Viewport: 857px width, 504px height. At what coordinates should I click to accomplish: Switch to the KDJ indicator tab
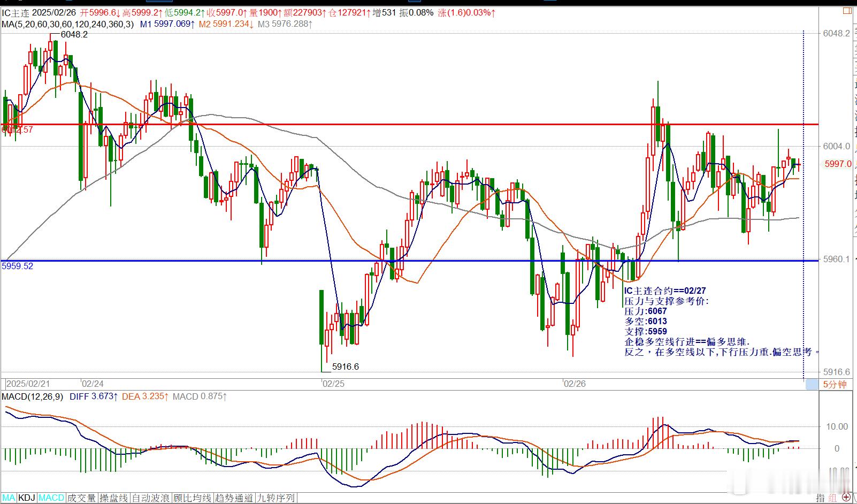[x=27, y=498]
